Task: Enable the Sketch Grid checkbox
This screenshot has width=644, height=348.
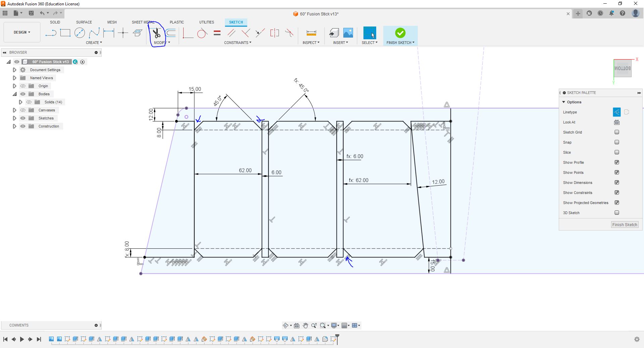Action: (616, 132)
